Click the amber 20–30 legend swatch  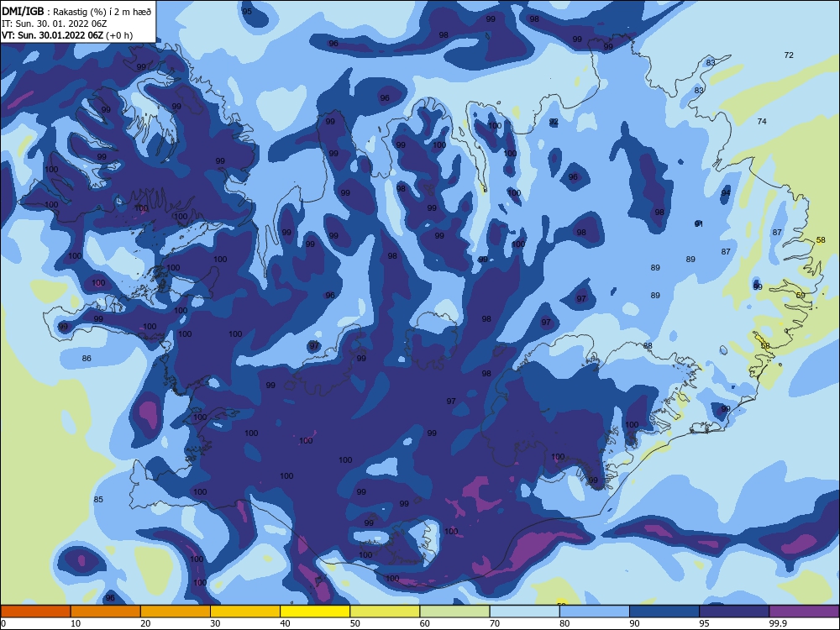176,612
